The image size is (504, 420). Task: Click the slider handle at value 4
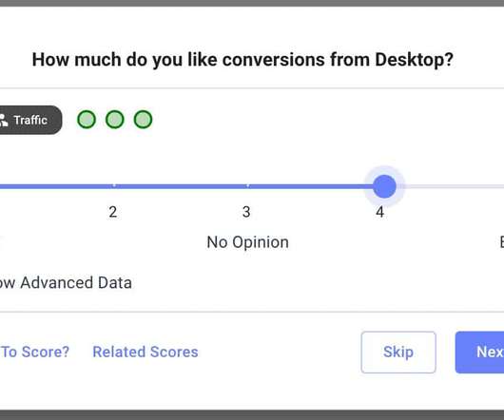pyautogui.click(x=384, y=186)
